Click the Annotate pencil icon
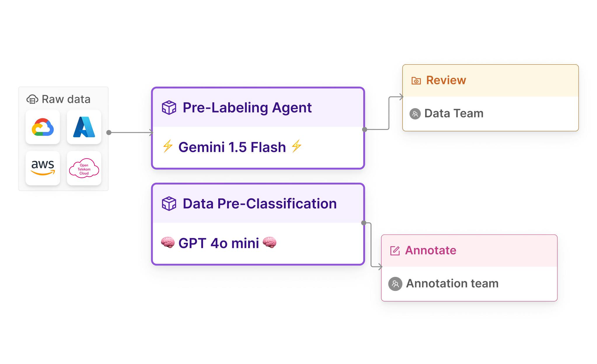 click(x=395, y=251)
